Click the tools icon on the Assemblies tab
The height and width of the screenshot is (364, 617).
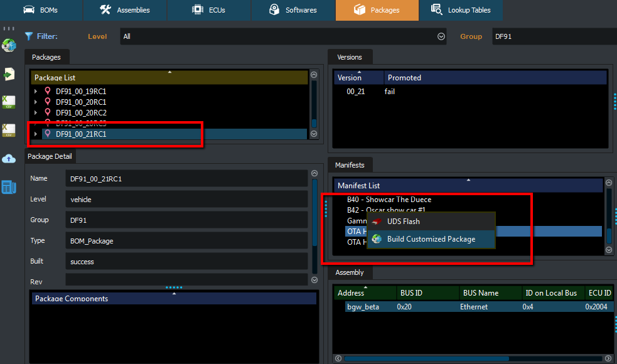pyautogui.click(x=105, y=9)
